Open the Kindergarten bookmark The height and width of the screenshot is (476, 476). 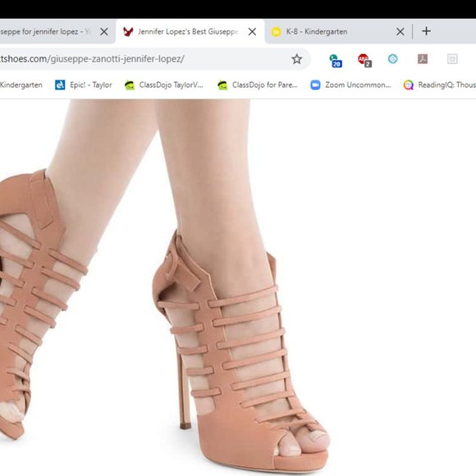pos(21,85)
